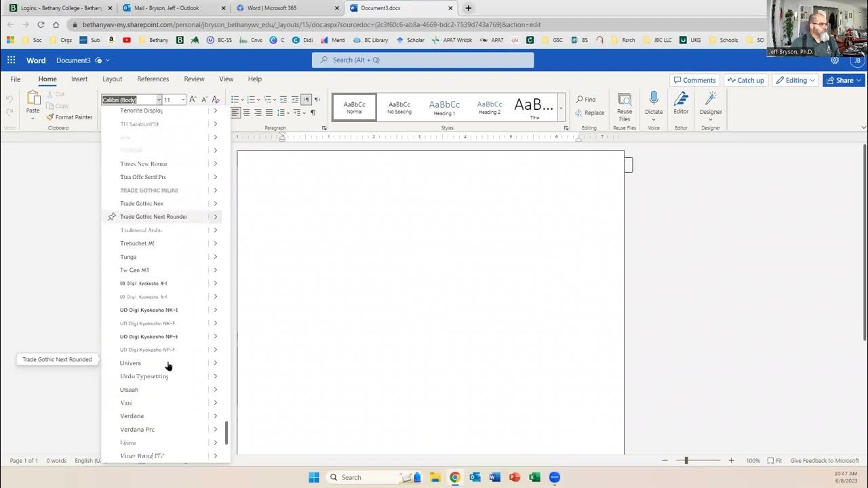
Task: Expand the Styles gallery more arrow
Action: coord(561,108)
